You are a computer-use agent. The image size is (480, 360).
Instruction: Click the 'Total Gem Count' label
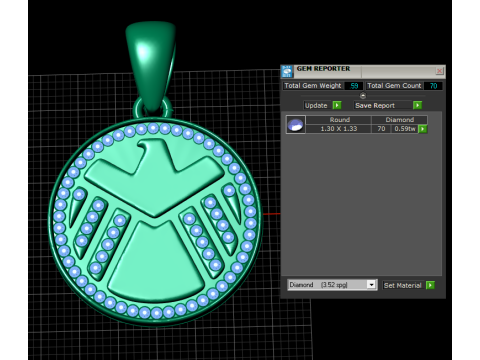(394, 86)
